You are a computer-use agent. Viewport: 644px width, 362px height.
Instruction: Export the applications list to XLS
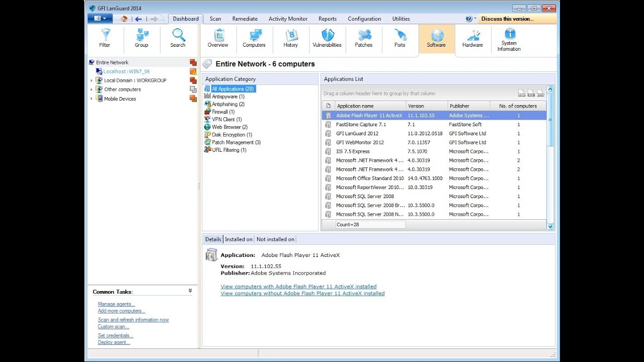(x=531, y=94)
